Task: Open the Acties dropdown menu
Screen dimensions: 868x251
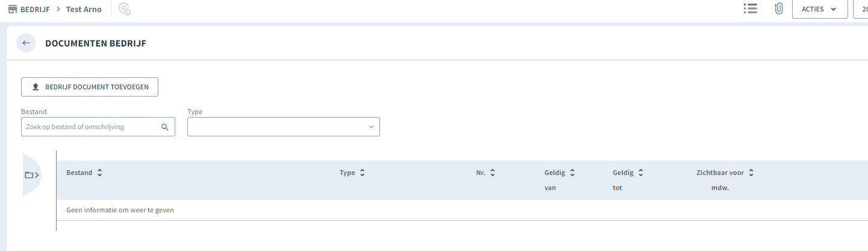Action: (x=820, y=9)
